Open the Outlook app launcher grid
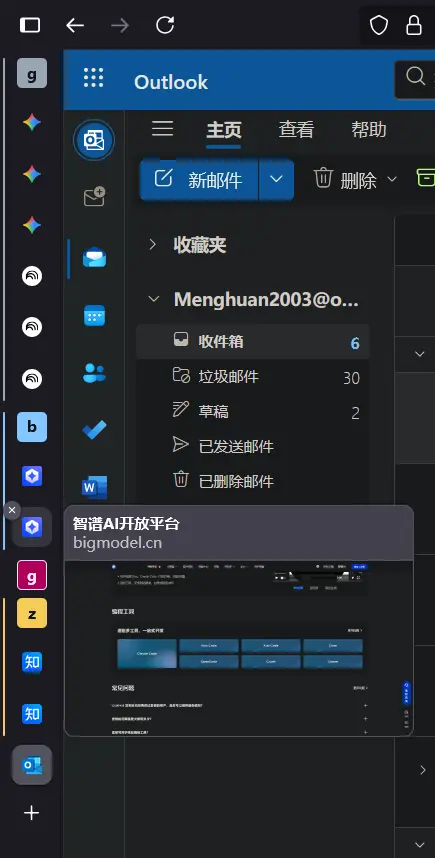Image resolution: width=435 pixels, height=858 pixels. [x=94, y=78]
